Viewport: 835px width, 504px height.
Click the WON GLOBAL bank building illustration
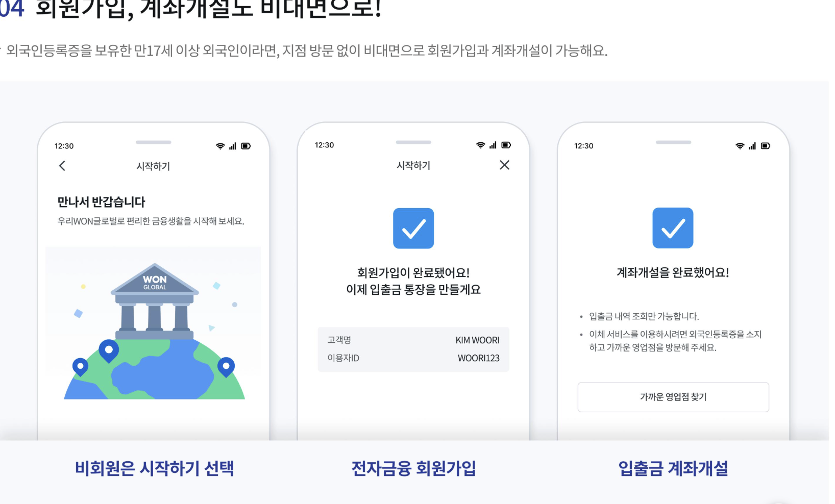[155, 301]
